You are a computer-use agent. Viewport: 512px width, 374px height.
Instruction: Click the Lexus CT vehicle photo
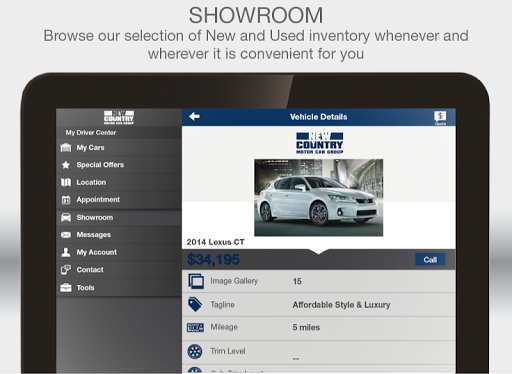click(319, 198)
